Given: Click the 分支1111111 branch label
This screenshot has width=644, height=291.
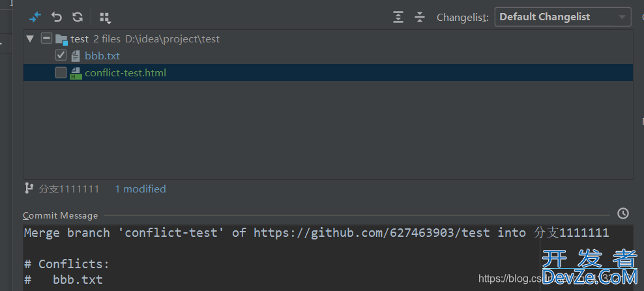Looking at the screenshot, I should (69, 189).
